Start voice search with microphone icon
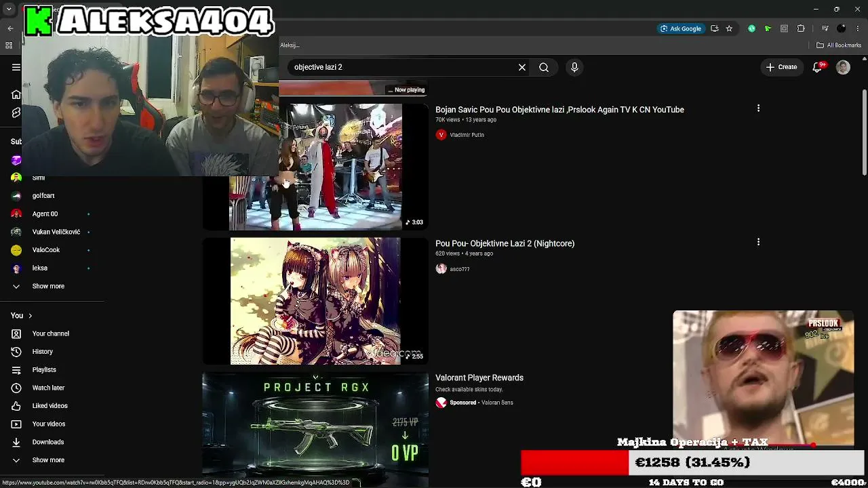Viewport: 868px width, 488px height. [574, 67]
